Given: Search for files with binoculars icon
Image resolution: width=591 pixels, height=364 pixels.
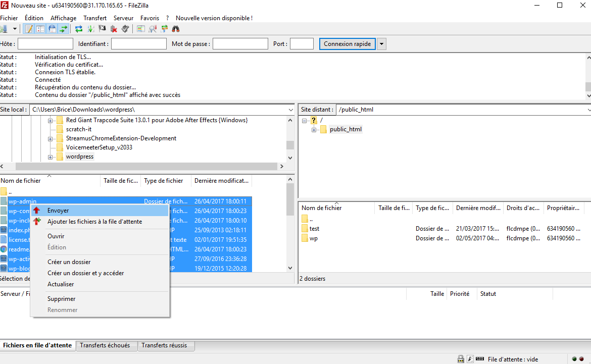Looking at the screenshot, I should click(x=176, y=29).
